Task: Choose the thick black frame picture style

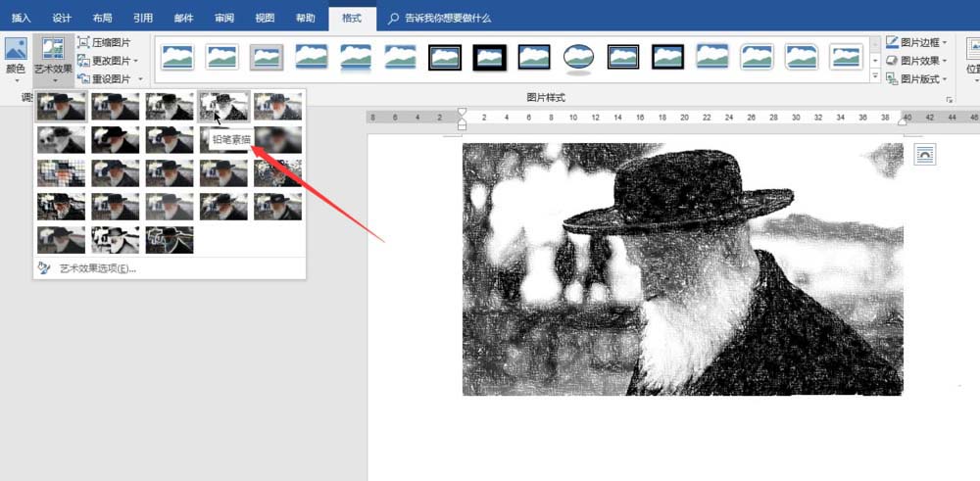Action: coord(490,57)
